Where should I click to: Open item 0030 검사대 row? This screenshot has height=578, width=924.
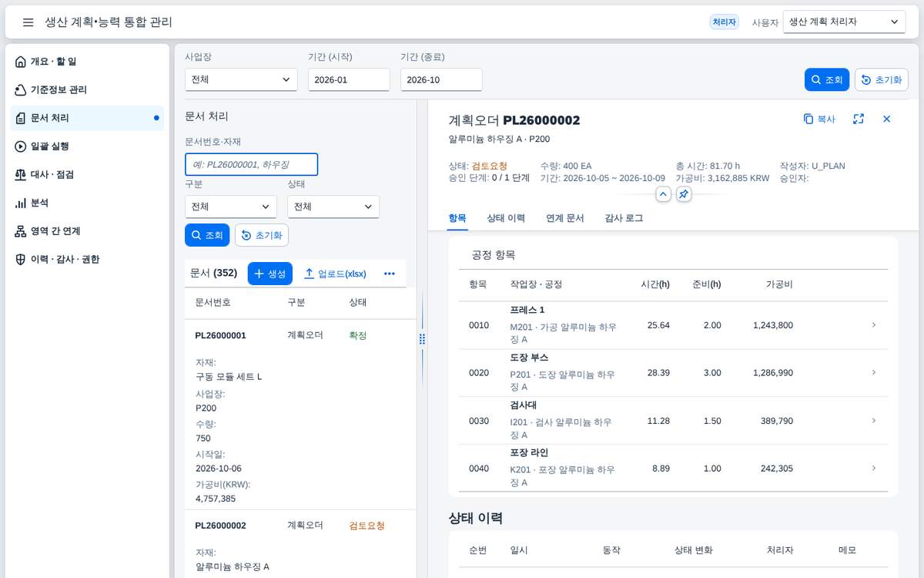tap(673, 421)
